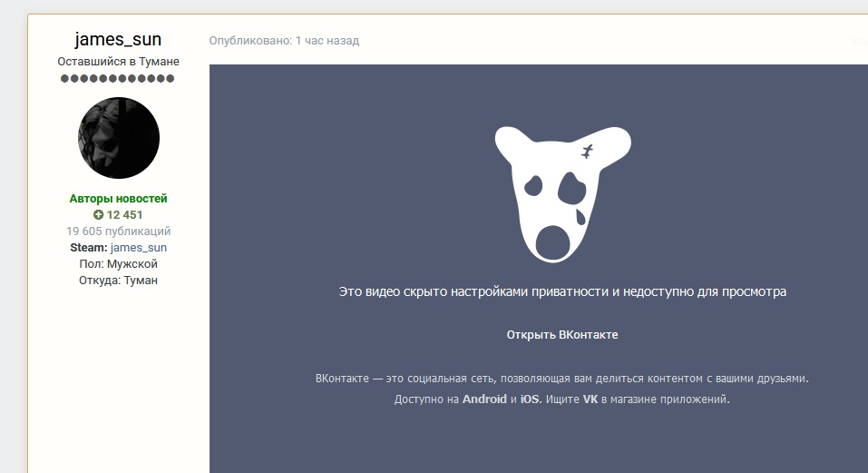Click the 12 451 reputation score
Screen dimensions: 868x473
click(x=124, y=215)
